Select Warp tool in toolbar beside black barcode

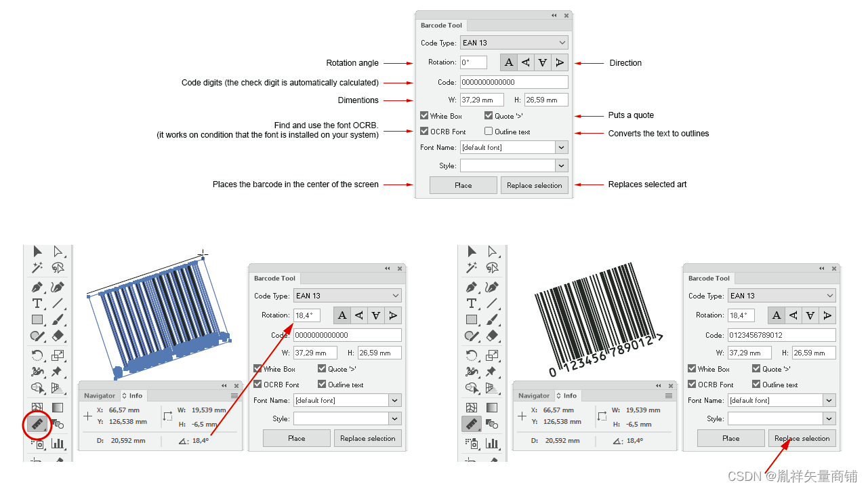(x=472, y=372)
